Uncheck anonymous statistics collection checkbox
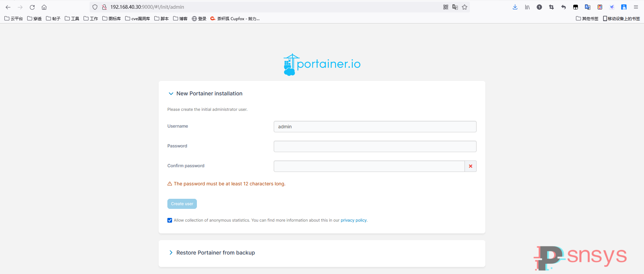Screen dimensions: 644x274 pos(170,220)
